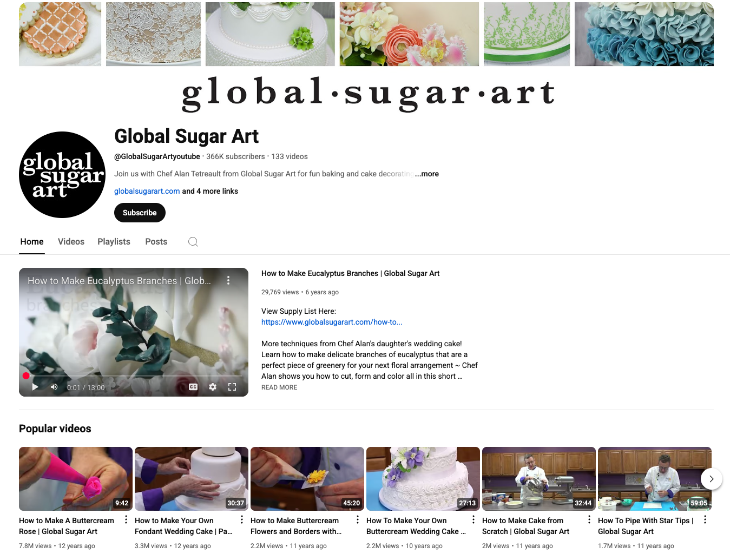Image resolution: width=730 pixels, height=560 pixels.
Task: Show next popular videos with arrow
Action: 712,479
